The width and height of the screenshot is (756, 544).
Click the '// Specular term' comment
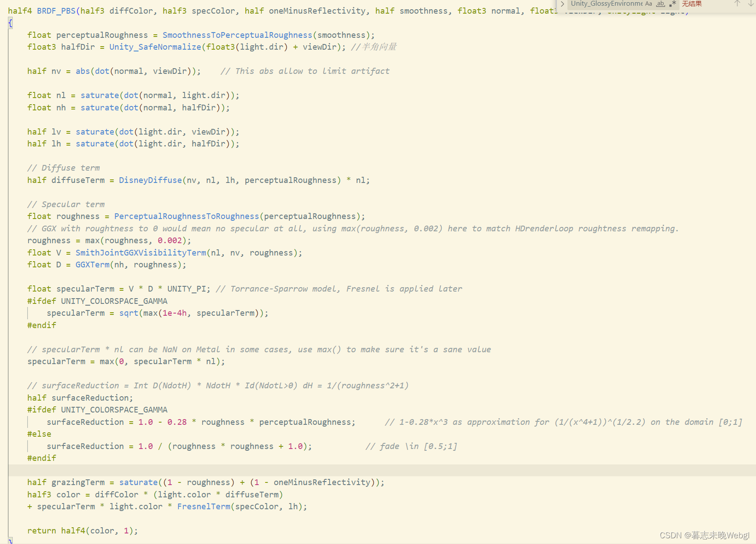click(x=66, y=204)
